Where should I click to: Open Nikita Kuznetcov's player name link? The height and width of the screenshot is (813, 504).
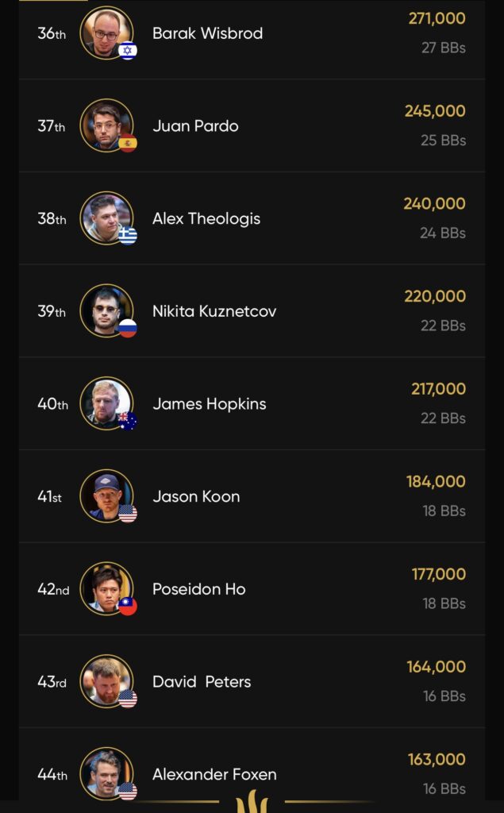214,311
